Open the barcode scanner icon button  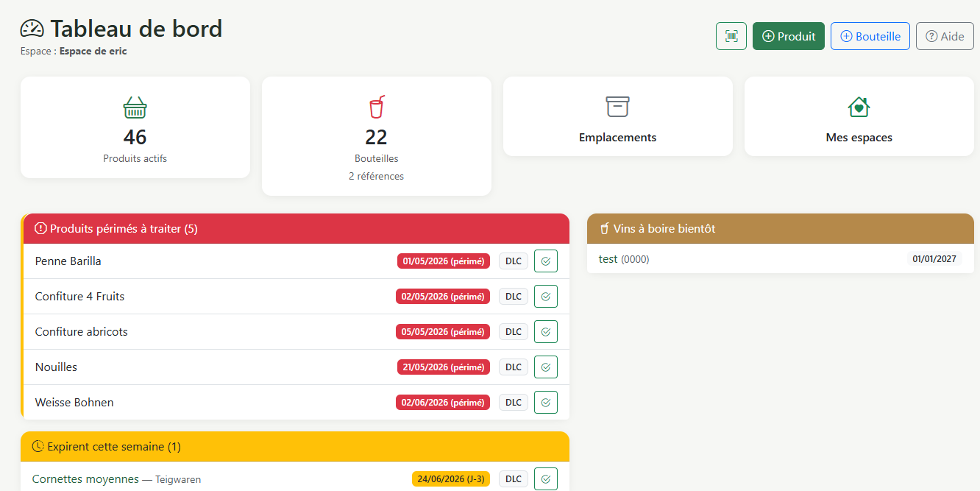(x=731, y=36)
